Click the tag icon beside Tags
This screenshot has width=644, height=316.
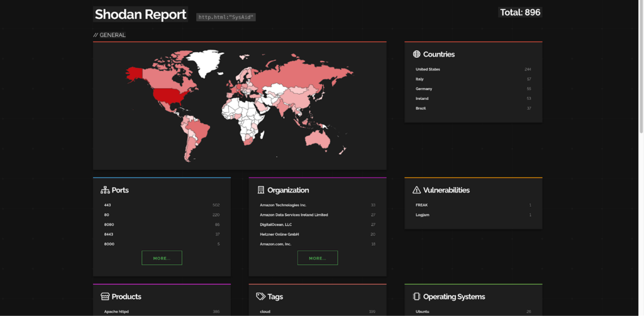click(261, 296)
